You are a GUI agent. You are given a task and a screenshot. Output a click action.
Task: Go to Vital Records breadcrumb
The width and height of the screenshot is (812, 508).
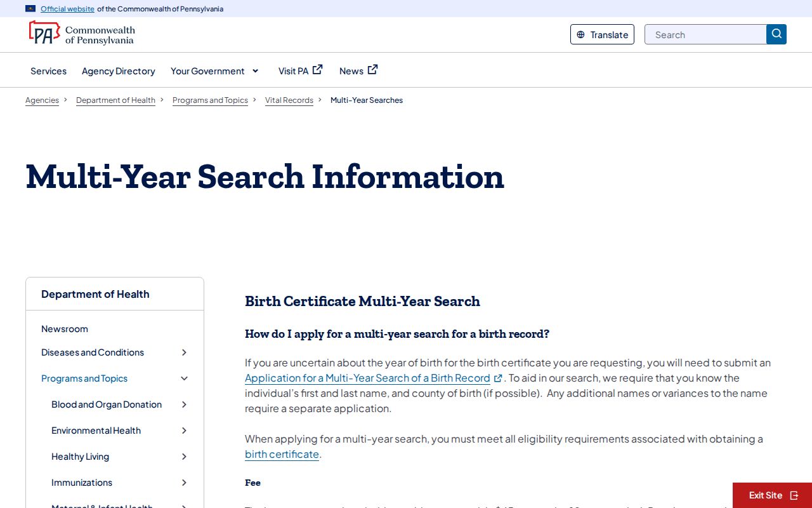[x=289, y=100]
